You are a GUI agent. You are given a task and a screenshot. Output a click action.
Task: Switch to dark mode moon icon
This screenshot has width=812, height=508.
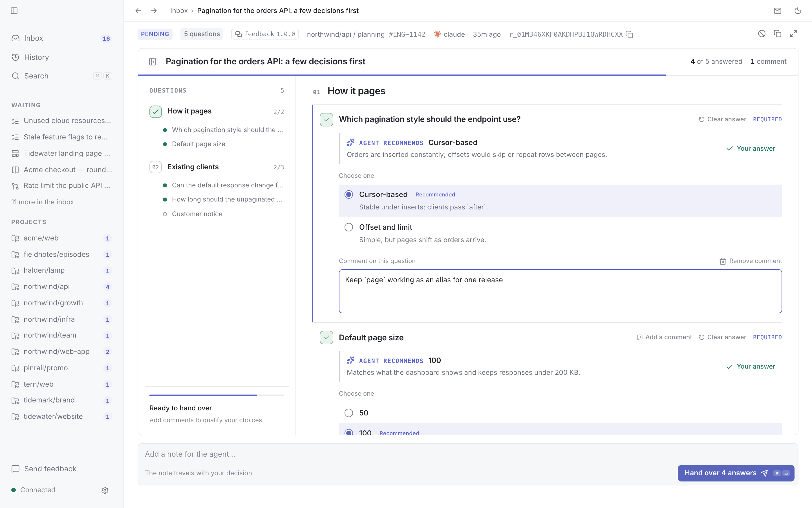[798, 11]
